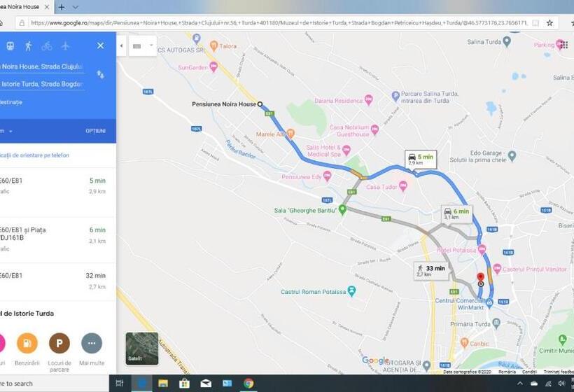Viewport: 574px width, 392px height.
Task: Collapse the side panel with the arrow
Action: point(122,46)
